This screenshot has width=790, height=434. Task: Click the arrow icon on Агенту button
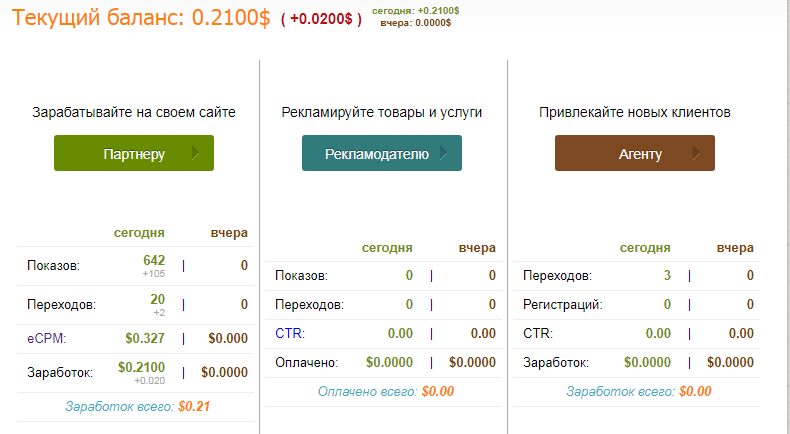point(697,153)
